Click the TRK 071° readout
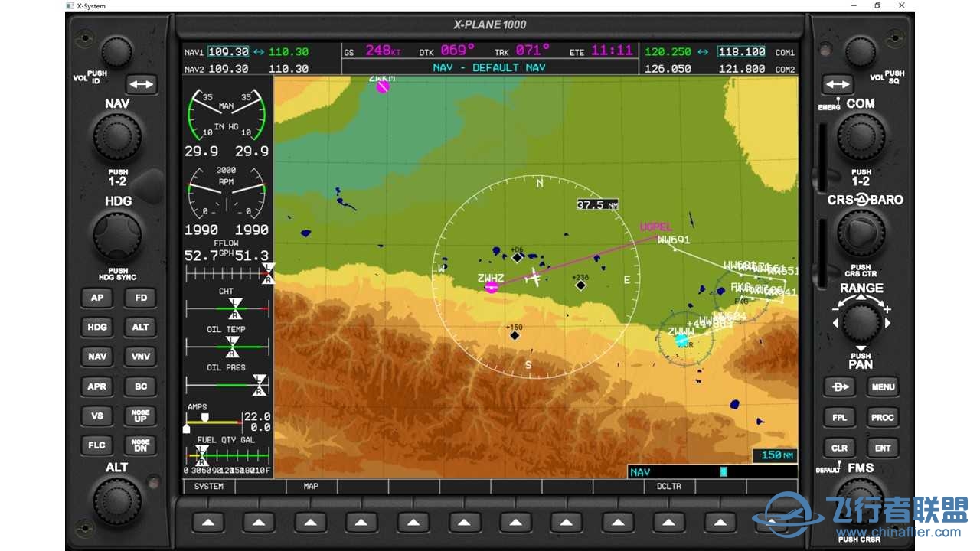980x551 pixels. point(532,51)
